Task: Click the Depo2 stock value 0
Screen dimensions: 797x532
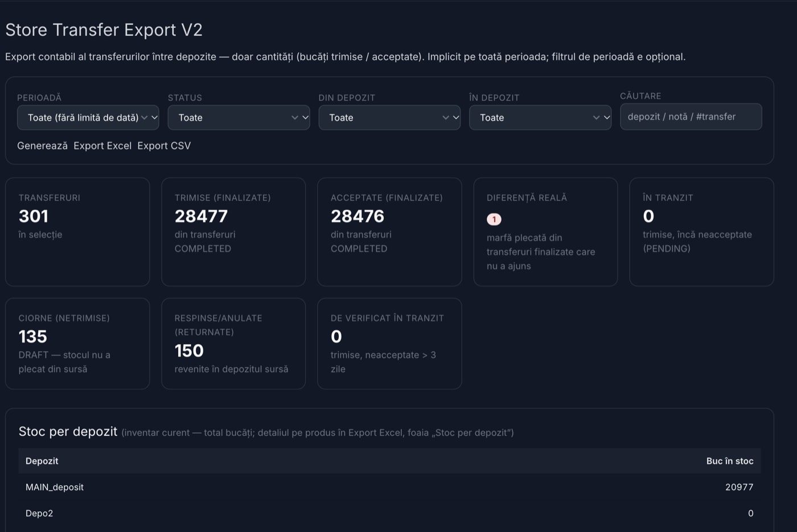Action: pos(751,513)
